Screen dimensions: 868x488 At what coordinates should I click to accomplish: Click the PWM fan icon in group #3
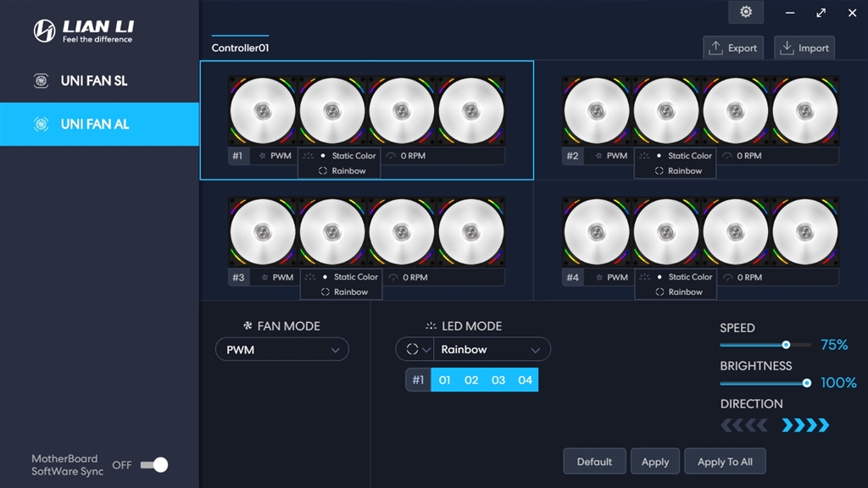[x=264, y=277]
